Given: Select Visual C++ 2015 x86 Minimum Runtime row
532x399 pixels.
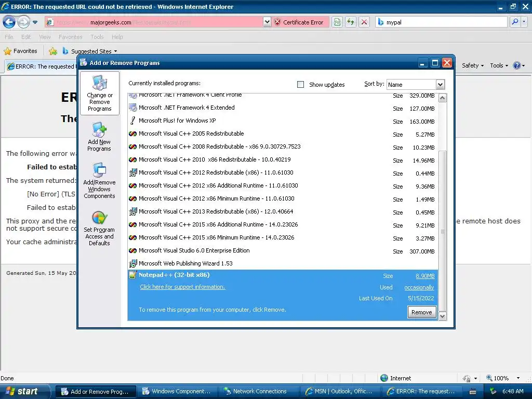Looking at the screenshot, I should tap(283, 238).
